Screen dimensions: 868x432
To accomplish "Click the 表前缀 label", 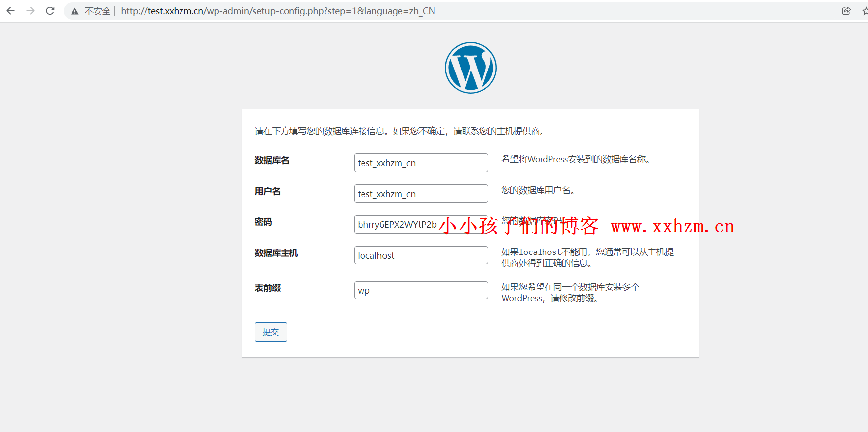I will click(x=268, y=288).
